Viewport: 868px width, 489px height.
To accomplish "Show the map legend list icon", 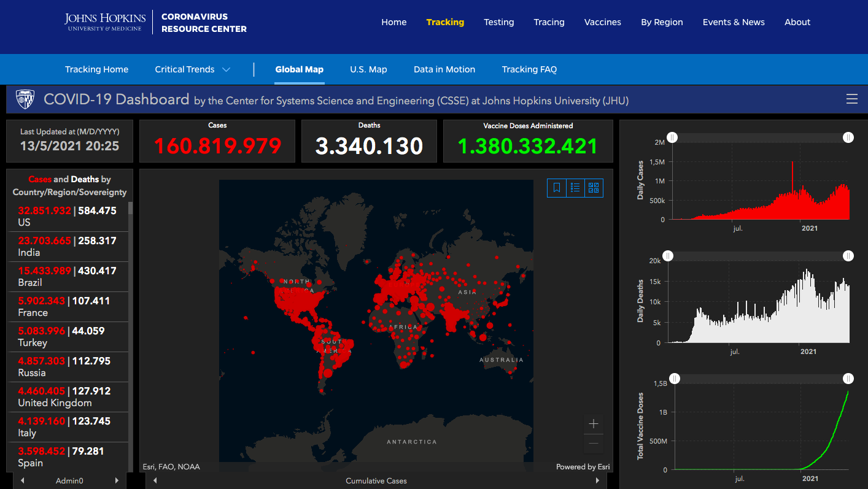I will click(x=575, y=188).
